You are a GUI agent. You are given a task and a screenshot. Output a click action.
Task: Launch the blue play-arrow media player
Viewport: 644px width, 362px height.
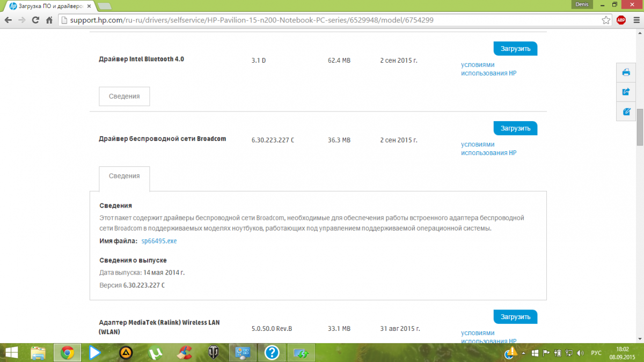[x=95, y=352]
